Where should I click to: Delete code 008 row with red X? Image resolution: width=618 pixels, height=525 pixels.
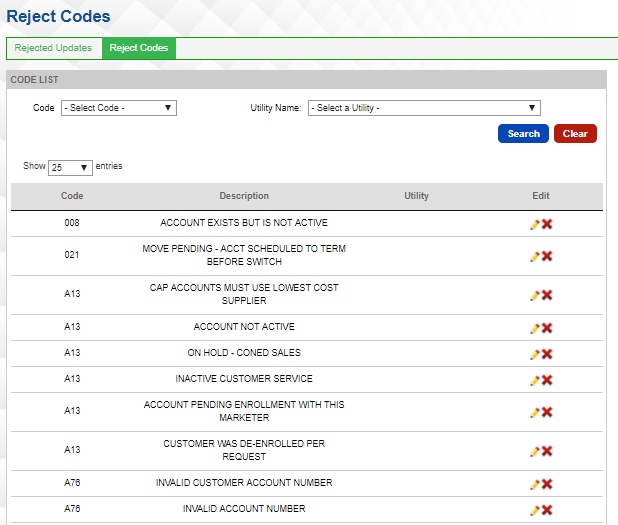click(547, 224)
